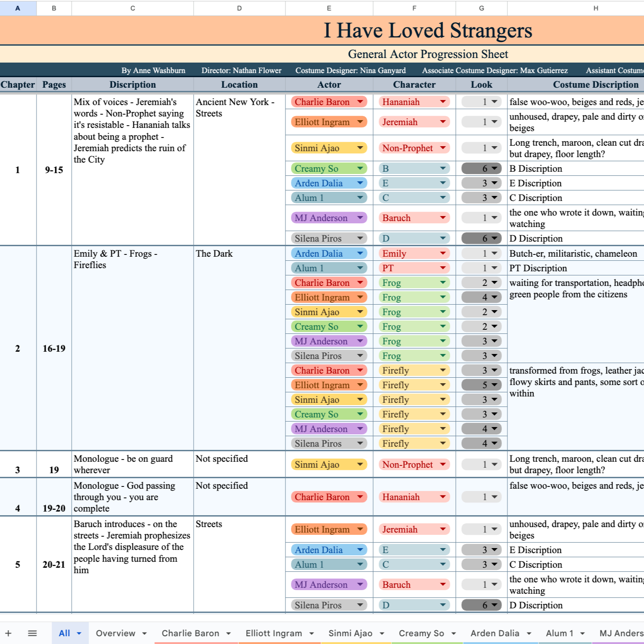644x644 pixels.
Task: Select the 'The Dark' location cell
Action: click(x=239, y=348)
